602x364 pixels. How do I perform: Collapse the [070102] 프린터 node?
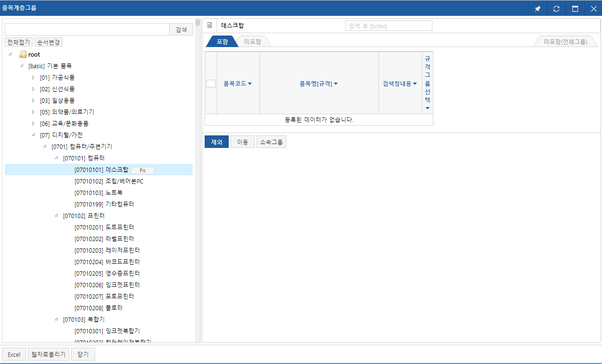click(56, 215)
